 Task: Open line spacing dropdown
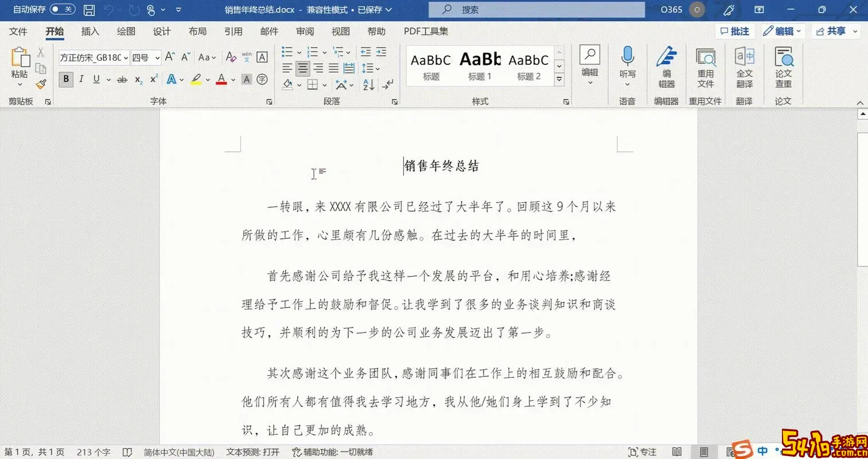(x=372, y=68)
